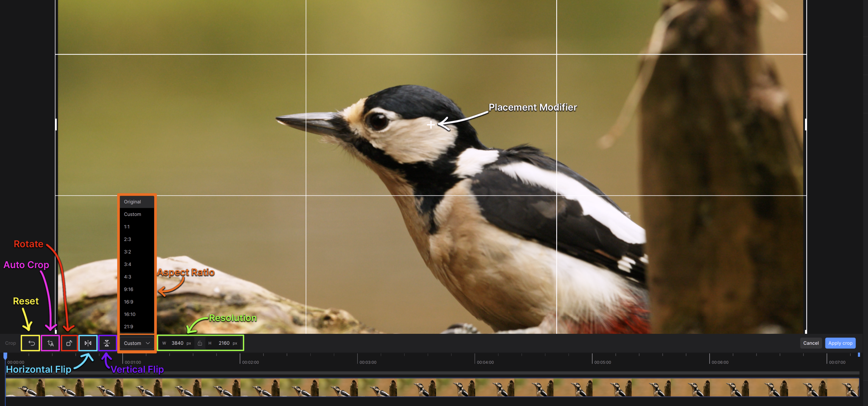Screen dimensions: 868x406
Task: Select the 9:16 aspect ratio option
Action: pos(128,289)
